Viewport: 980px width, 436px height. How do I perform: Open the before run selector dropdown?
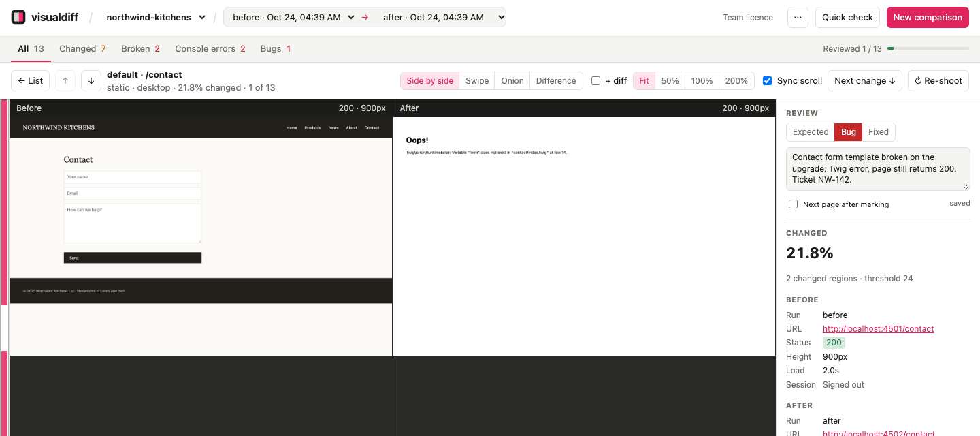[293, 17]
